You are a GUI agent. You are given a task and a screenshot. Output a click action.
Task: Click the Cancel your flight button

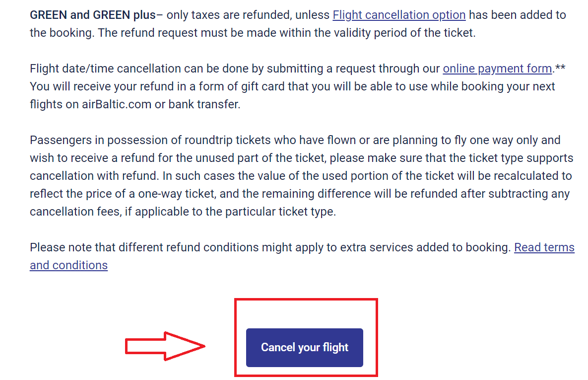click(305, 347)
